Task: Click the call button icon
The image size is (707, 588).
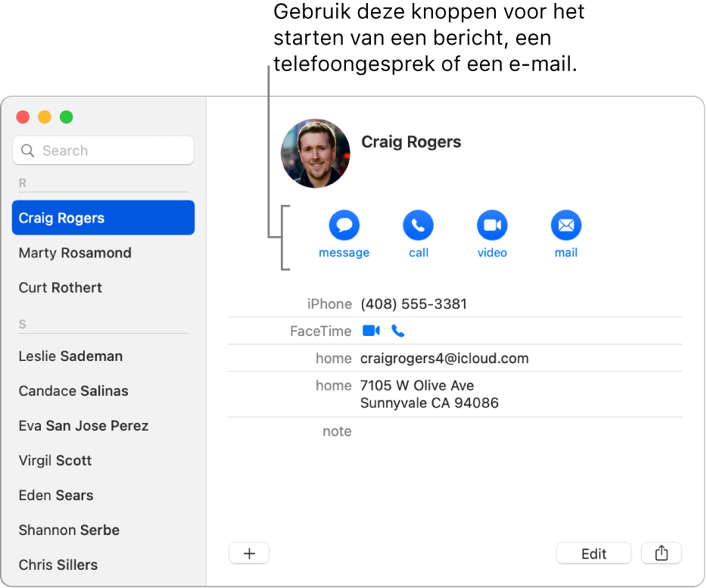Action: 418,225
